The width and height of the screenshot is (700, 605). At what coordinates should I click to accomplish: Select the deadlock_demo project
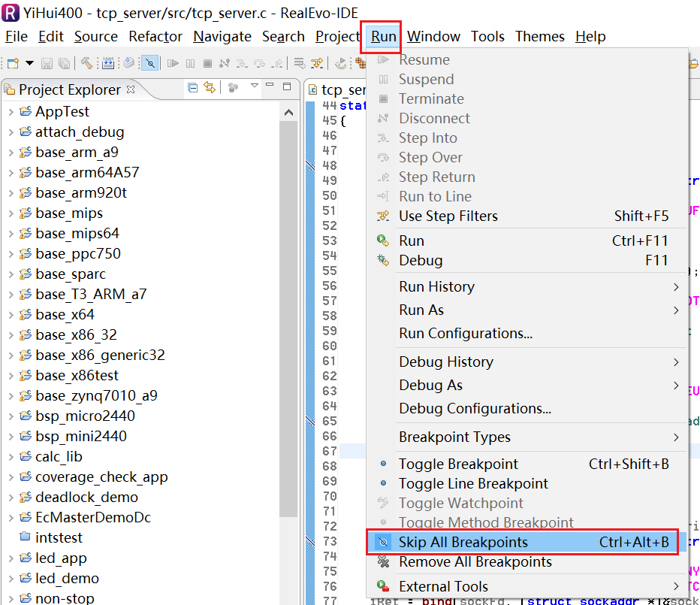point(86,498)
